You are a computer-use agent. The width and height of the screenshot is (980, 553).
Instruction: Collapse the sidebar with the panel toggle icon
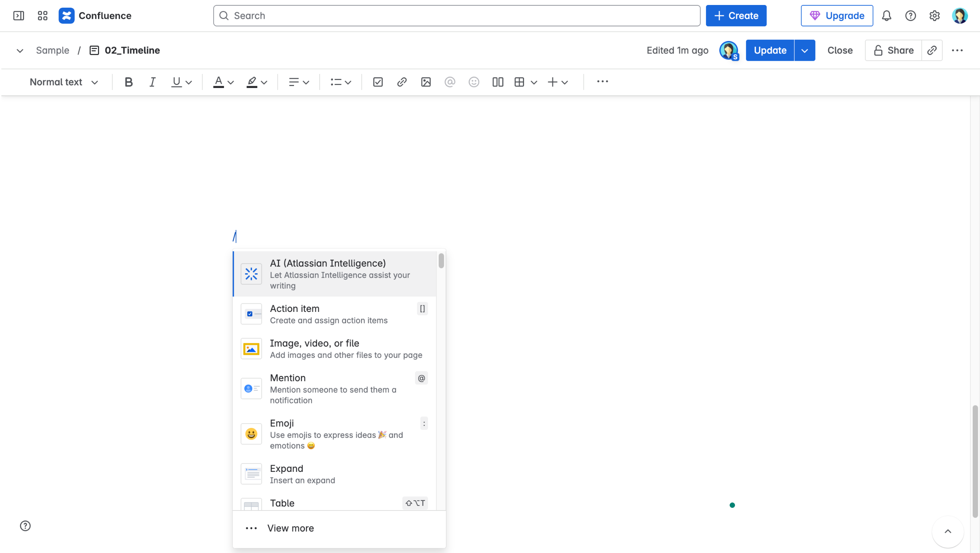click(x=18, y=16)
